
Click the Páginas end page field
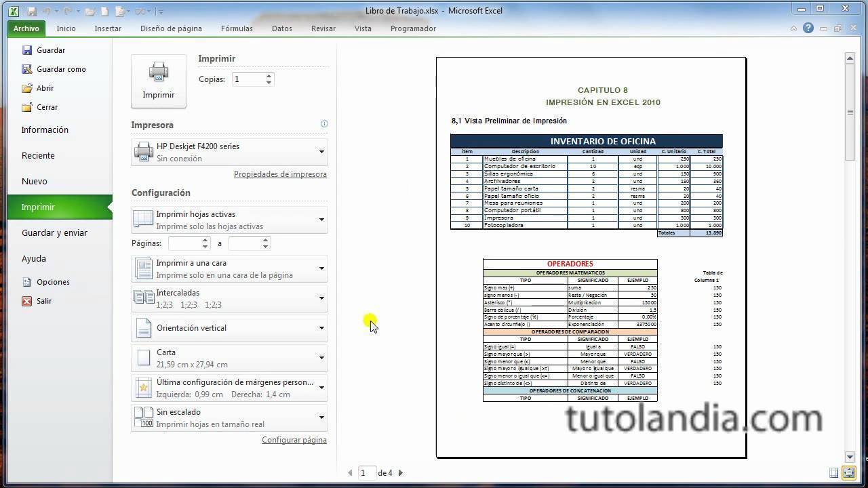pos(245,243)
